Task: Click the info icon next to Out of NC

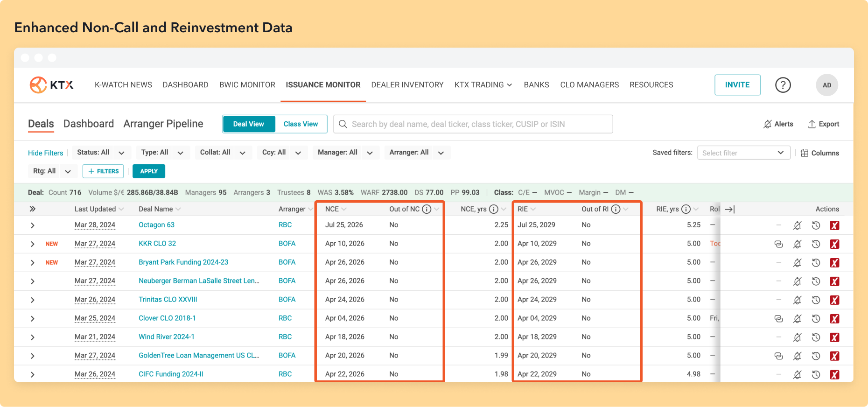Action: click(x=427, y=209)
